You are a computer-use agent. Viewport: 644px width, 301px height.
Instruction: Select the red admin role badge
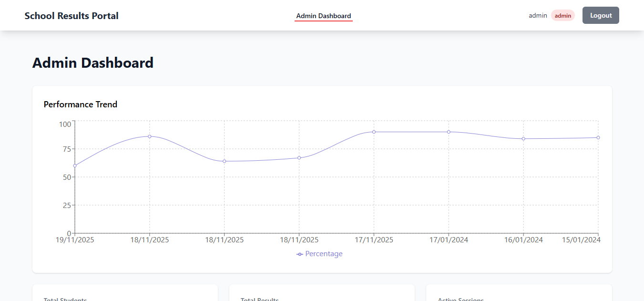pyautogui.click(x=563, y=16)
